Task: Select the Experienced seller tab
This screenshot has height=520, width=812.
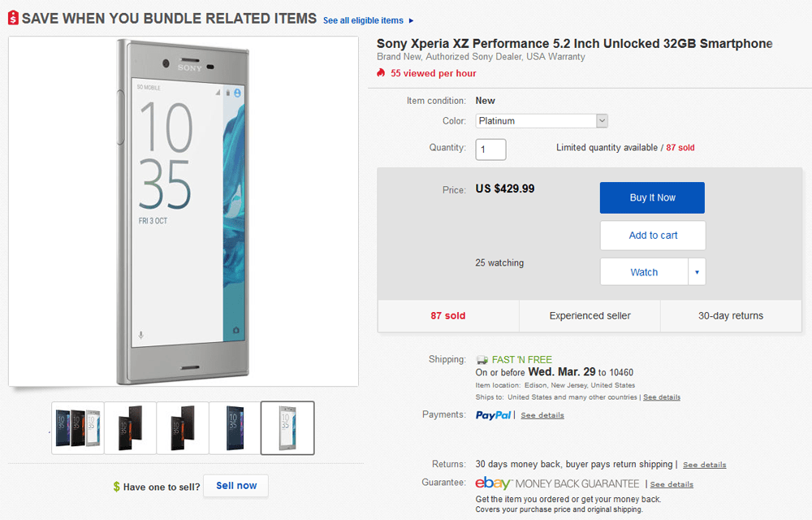Action: (589, 316)
